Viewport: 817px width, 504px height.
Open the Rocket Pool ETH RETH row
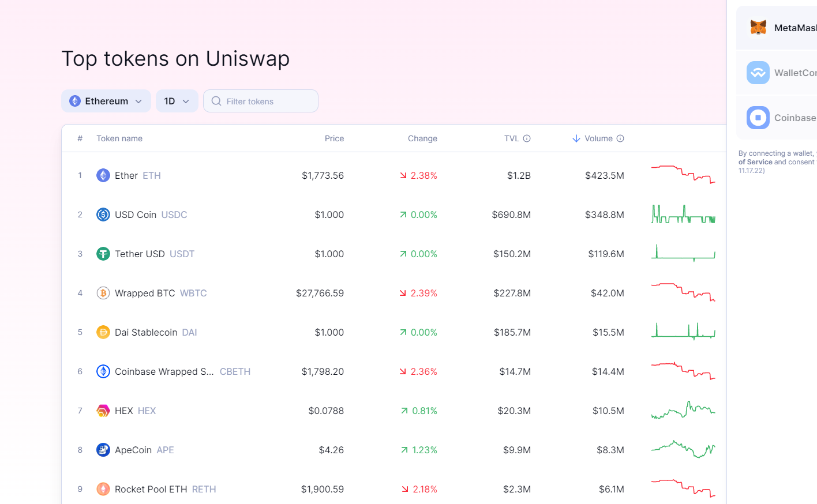tap(394, 488)
